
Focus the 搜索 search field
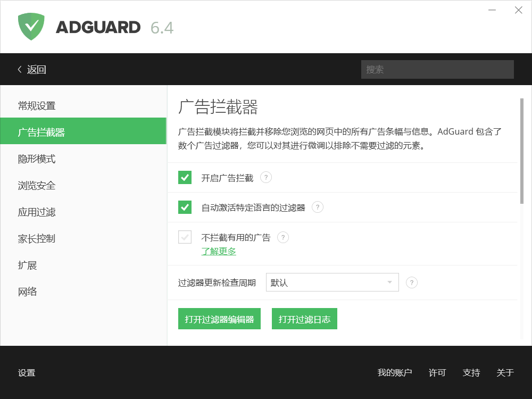[437, 70]
